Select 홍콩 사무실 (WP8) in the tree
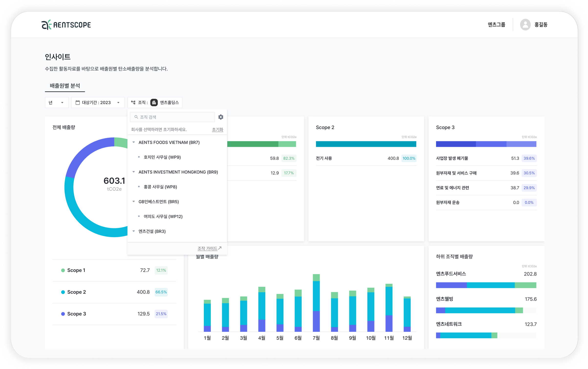Viewport: 588px width, 369px height. (160, 187)
